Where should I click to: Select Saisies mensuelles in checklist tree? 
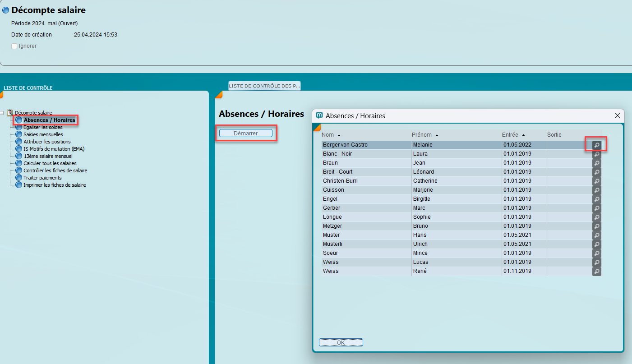pyautogui.click(x=43, y=134)
